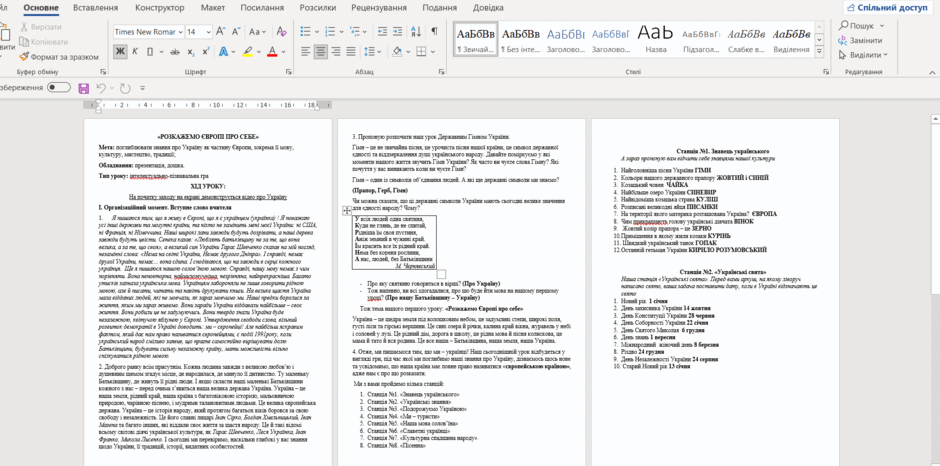
Task: Open the Рецензування ribbon tab
Action: tap(379, 8)
